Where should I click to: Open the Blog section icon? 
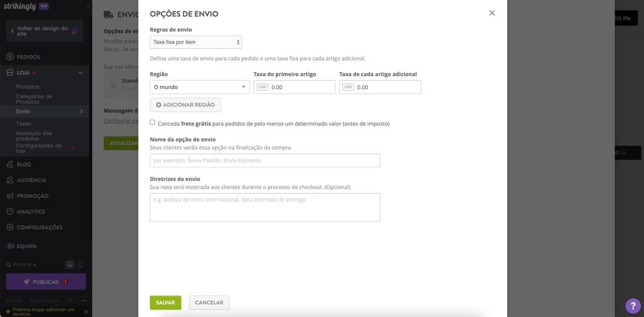9,164
